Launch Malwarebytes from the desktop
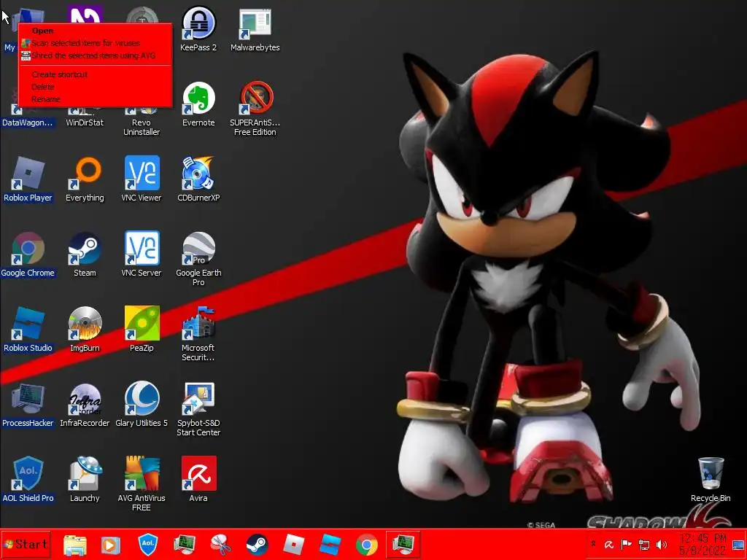Image resolution: width=747 pixels, height=560 pixels. 255,29
